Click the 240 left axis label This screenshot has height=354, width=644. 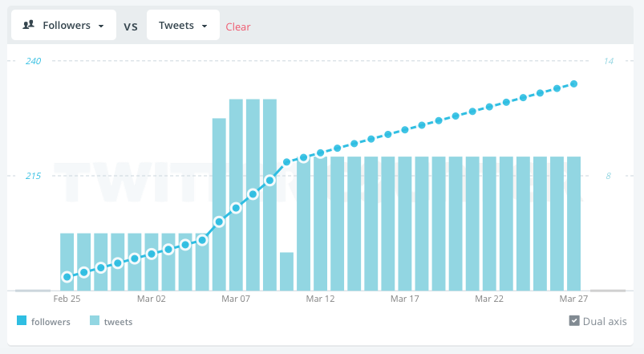(x=33, y=61)
